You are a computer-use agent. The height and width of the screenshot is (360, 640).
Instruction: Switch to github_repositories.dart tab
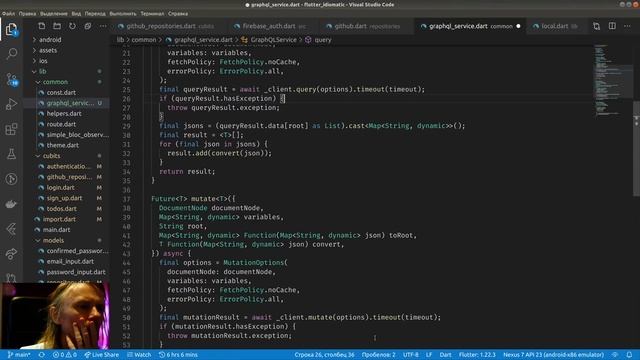click(x=166, y=26)
